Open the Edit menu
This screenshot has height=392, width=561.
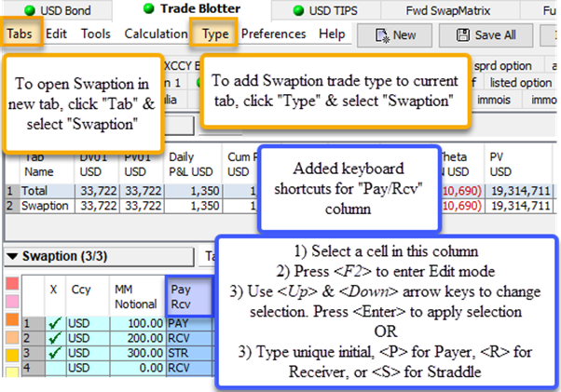pyautogui.click(x=56, y=34)
